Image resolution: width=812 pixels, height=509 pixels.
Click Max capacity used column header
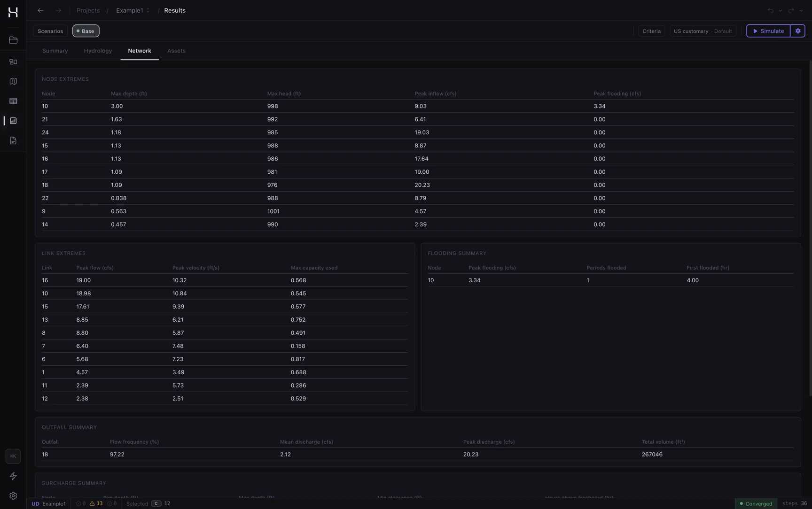(x=314, y=268)
